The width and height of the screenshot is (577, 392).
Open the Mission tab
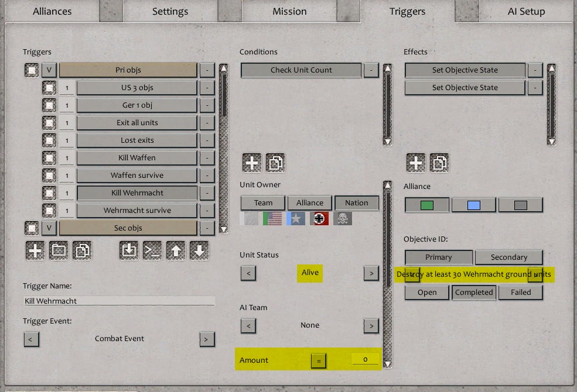[x=289, y=11]
